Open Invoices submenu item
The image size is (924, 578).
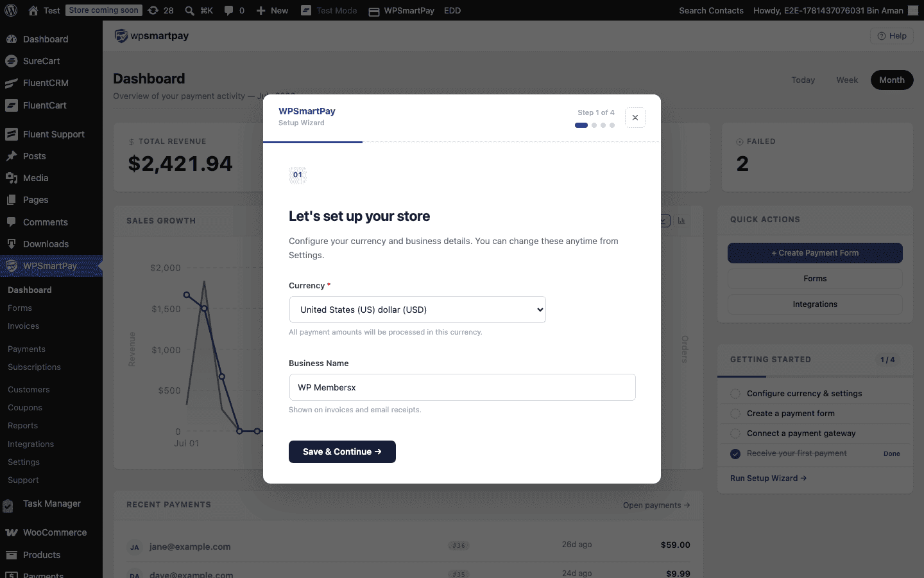24,326
